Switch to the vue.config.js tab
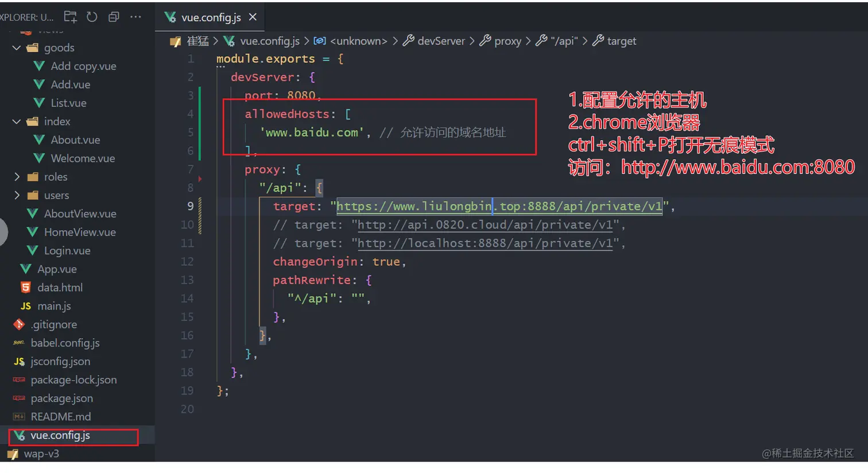This screenshot has height=473, width=868. (x=211, y=17)
